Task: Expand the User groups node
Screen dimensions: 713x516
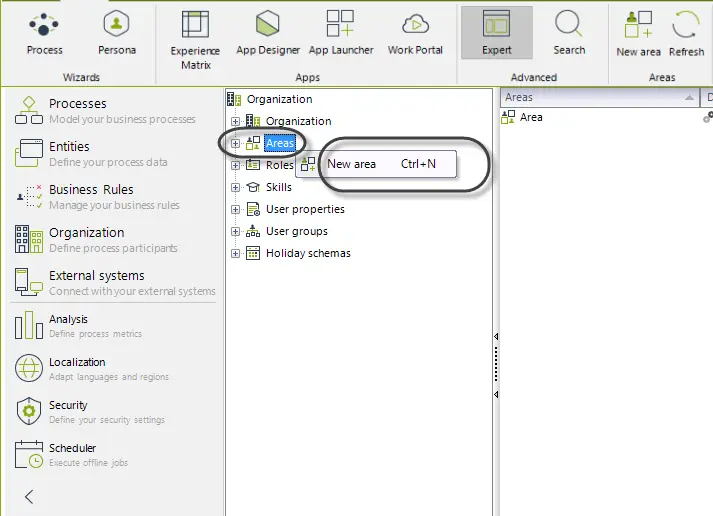Action: click(x=235, y=231)
